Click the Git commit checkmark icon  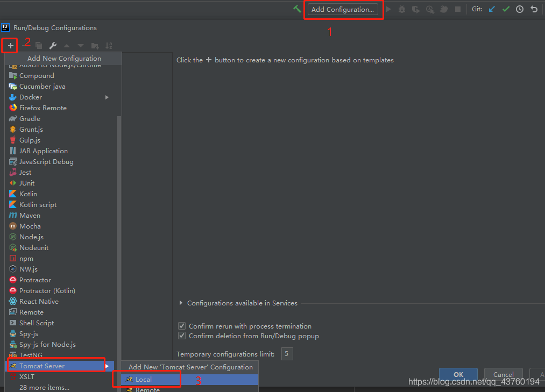(506, 9)
